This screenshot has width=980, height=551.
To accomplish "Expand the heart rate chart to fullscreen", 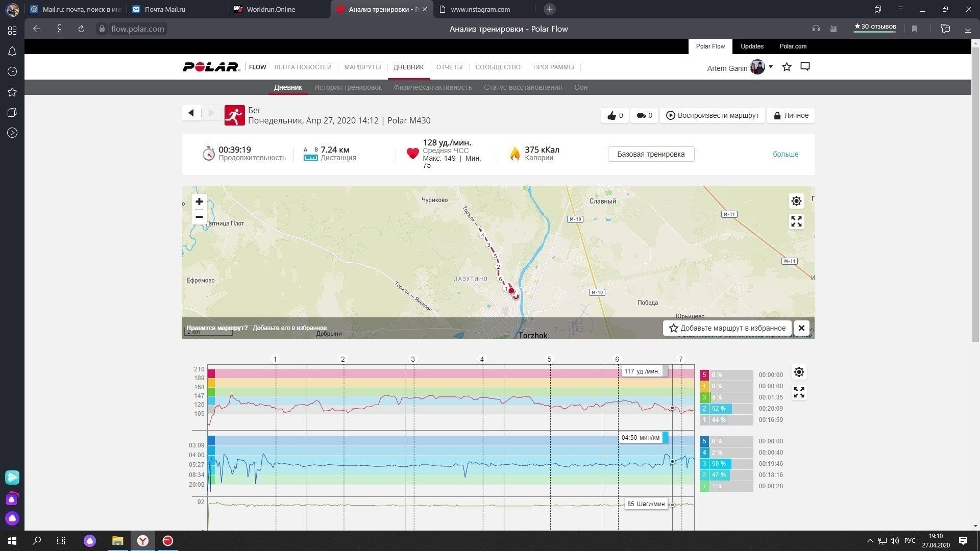I will pos(799,392).
